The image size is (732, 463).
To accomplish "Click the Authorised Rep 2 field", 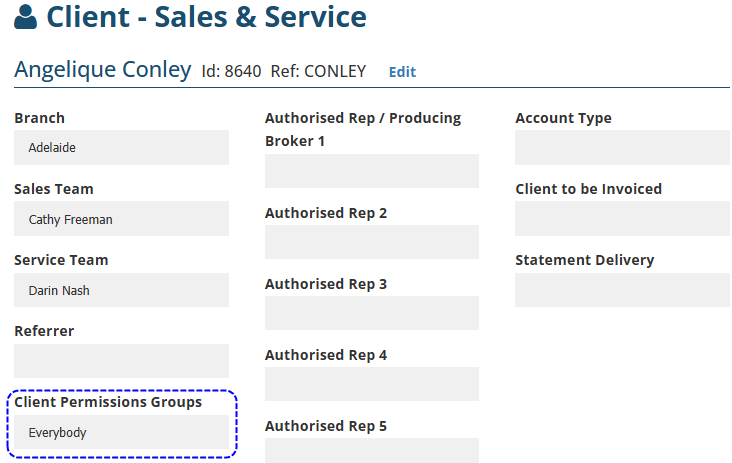I will (x=372, y=242).
